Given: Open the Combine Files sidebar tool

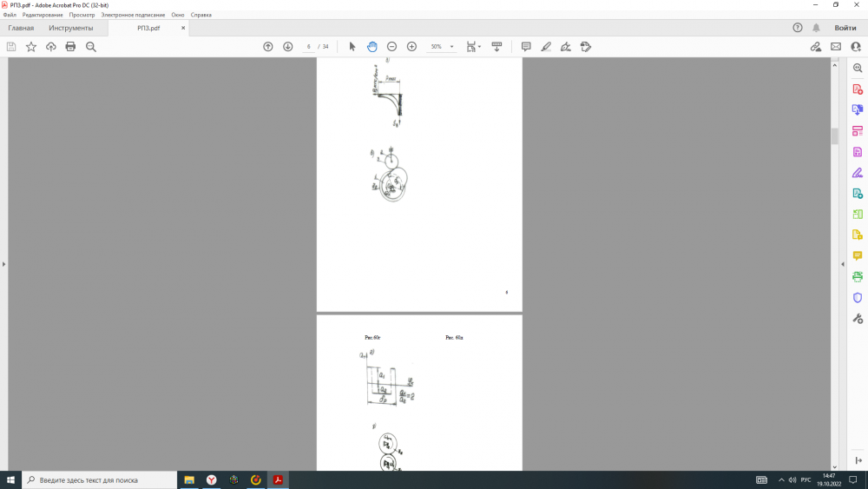Looking at the screenshot, I should (858, 194).
